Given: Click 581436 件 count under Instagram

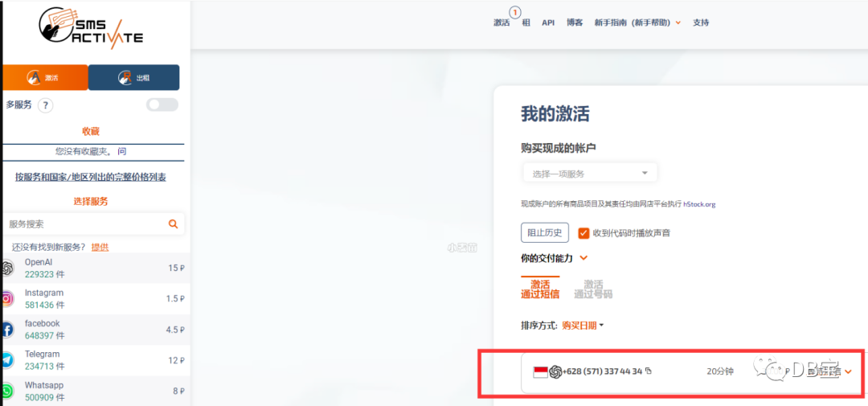Looking at the screenshot, I should click(x=45, y=306).
